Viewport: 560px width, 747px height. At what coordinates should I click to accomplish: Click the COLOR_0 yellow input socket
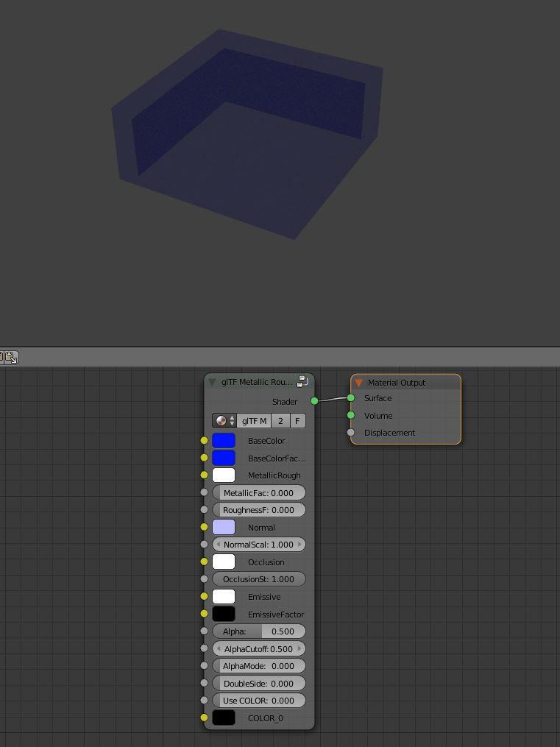click(205, 718)
